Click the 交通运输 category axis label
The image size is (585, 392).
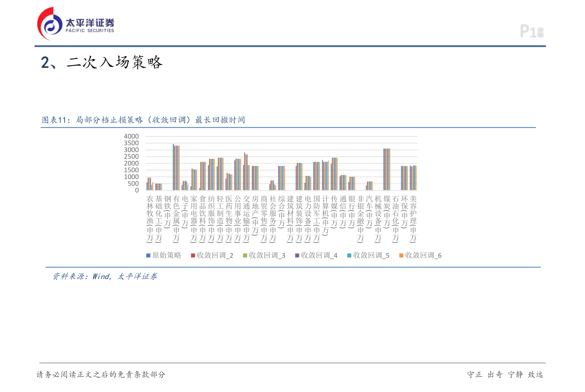coord(247,219)
